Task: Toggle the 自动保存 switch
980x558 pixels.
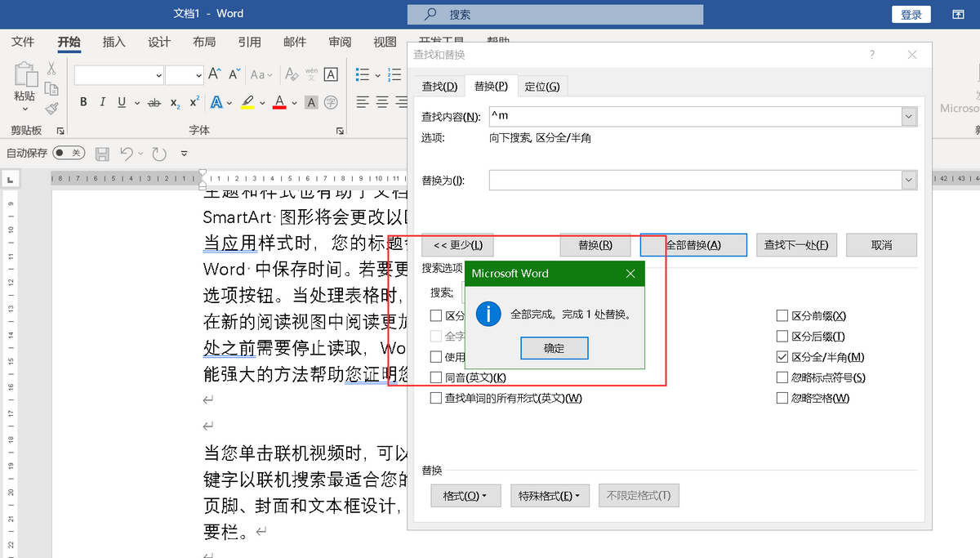Action: [69, 153]
